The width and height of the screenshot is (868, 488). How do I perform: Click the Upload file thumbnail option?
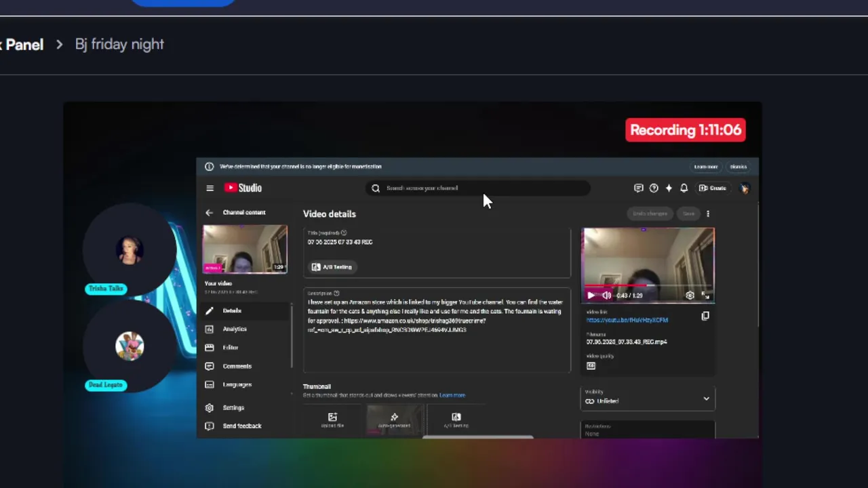click(332, 420)
